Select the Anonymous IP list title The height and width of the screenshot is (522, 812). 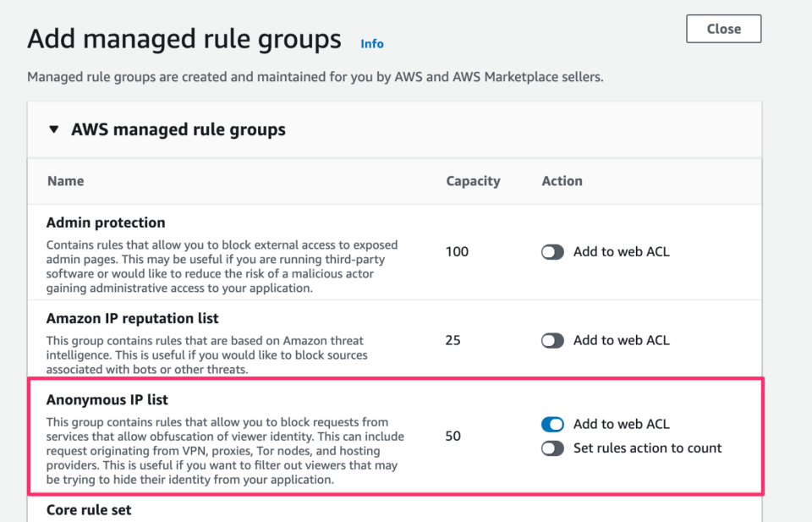(x=107, y=400)
